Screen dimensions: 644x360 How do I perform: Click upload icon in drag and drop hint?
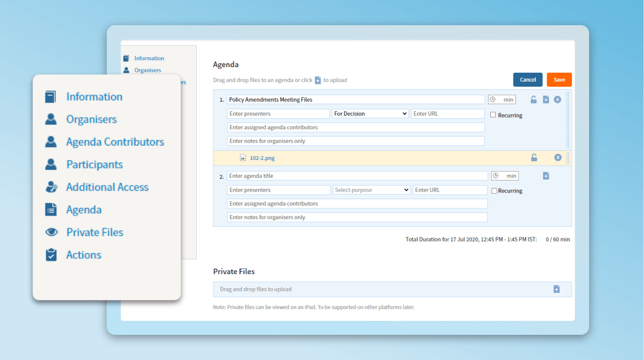(x=318, y=80)
